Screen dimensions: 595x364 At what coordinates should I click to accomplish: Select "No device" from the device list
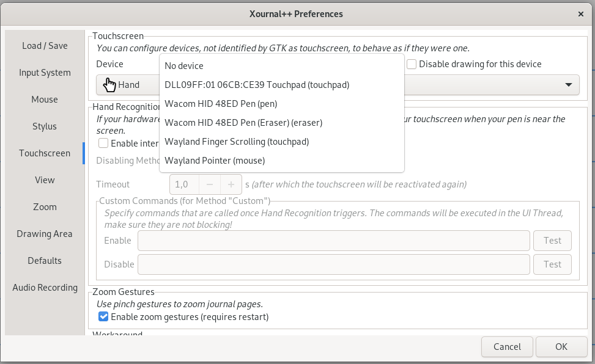point(183,65)
